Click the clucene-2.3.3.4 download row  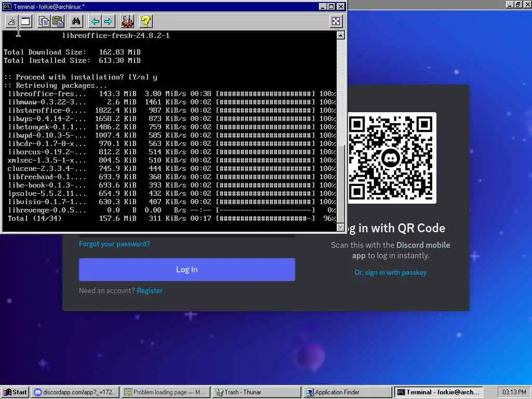pyautogui.click(x=171, y=169)
